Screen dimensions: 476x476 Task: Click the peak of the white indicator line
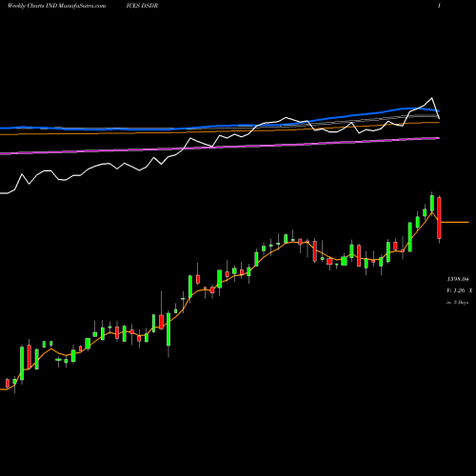(431, 98)
